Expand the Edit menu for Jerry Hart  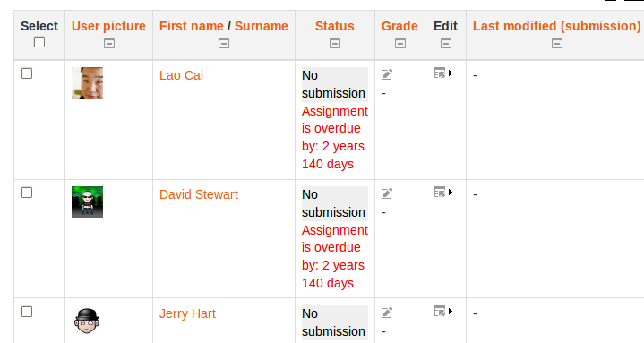tap(443, 312)
